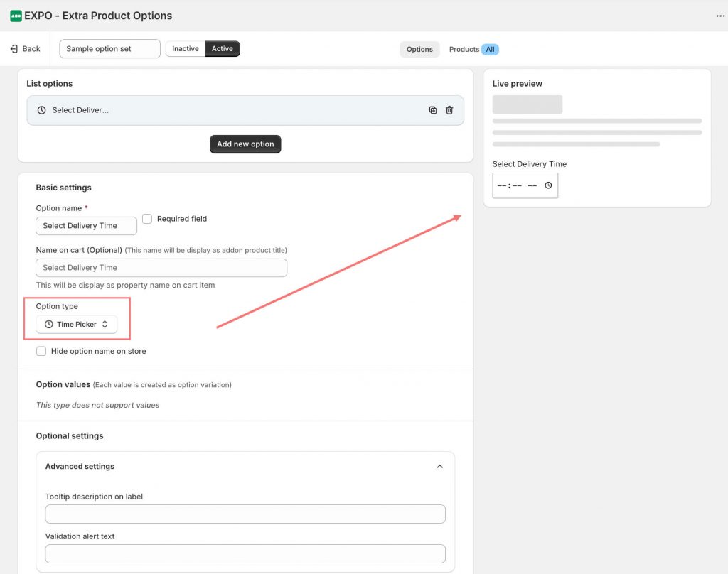
Task: Click the Option name input field
Action: (x=86, y=226)
